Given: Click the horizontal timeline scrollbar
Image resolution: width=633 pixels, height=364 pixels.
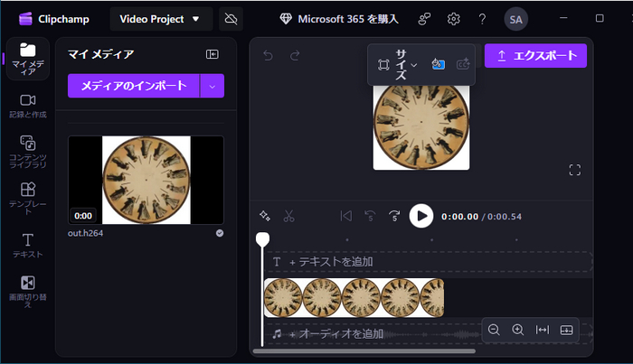Looking at the screenshot, I should (x=364, y=351).
